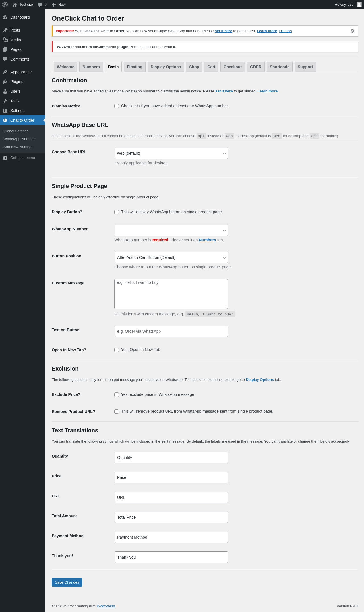Click the comments bubble icon in admin bar
Screen dimensions: 364x612
click(x=40, y=5)
